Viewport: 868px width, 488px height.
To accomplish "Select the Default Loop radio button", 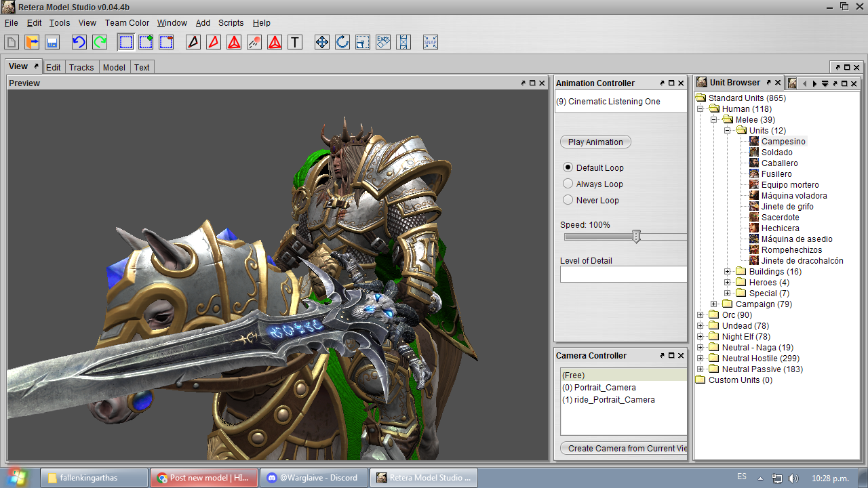I will click(x=568, y=167).
